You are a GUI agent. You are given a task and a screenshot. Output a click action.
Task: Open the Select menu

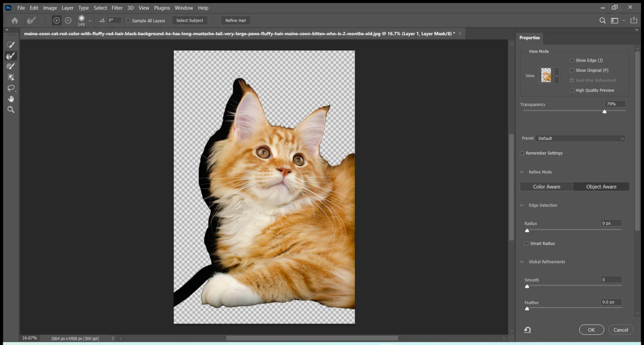(x=100, y=8)
